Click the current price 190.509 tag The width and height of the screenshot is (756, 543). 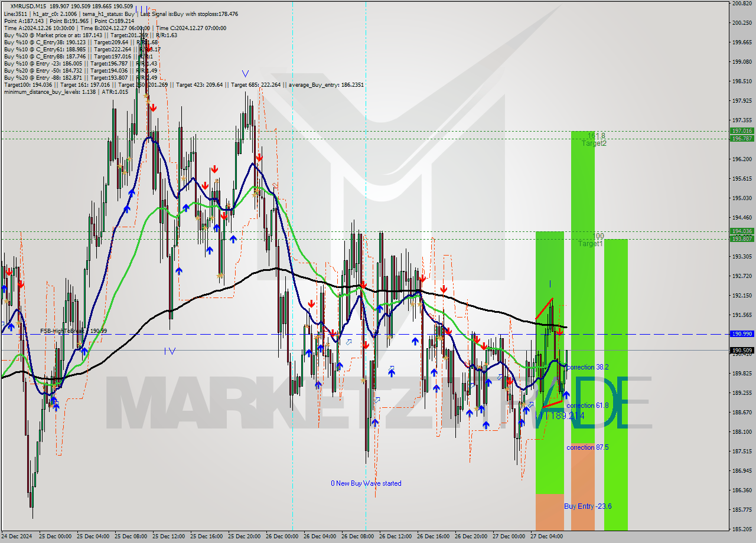point(742,350)
